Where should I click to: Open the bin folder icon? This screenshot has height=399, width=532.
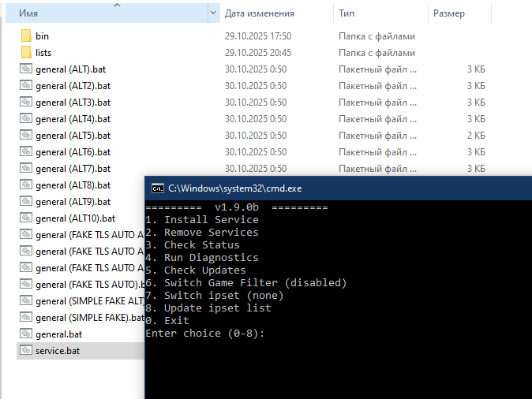pyautogui.click(x=26, y=36)
